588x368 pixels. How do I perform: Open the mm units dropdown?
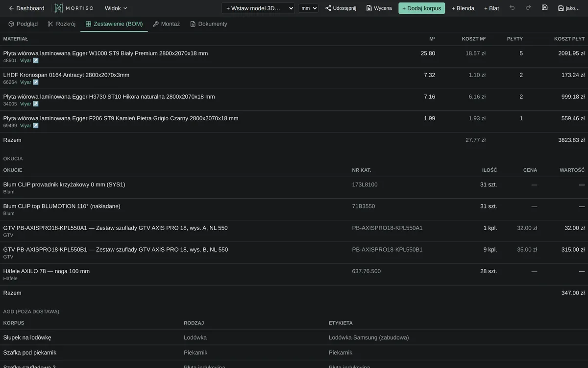(x=308, y=8)
